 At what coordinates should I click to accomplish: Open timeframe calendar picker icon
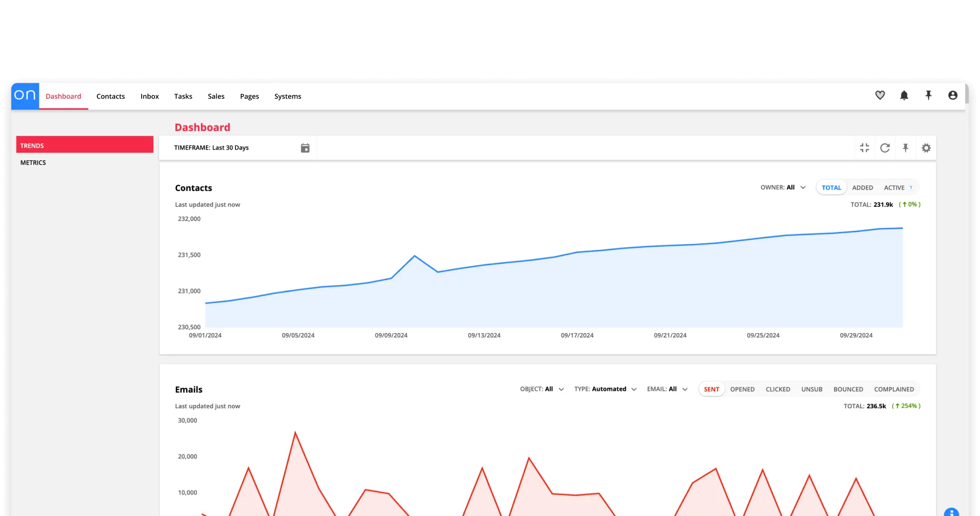point(305,148)
